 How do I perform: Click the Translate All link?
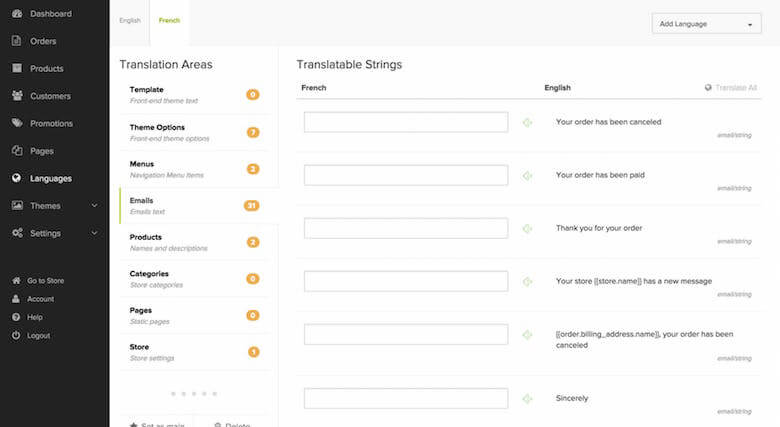pyautogui.click(x=730, y=88)
